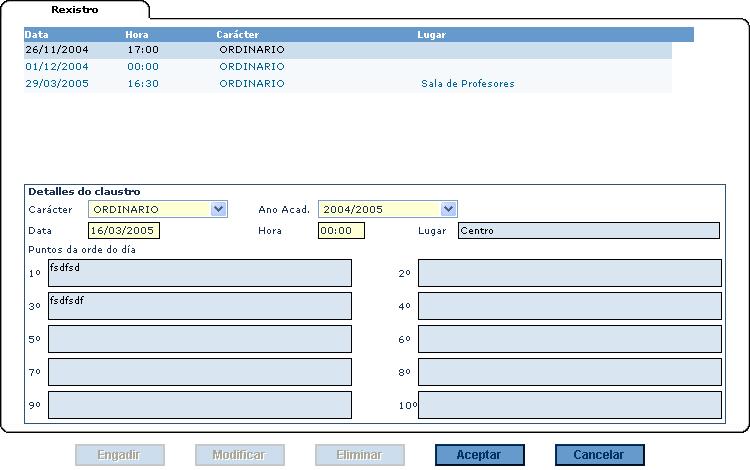
Task: Click agenda point 10º text box
Action: 569,405
